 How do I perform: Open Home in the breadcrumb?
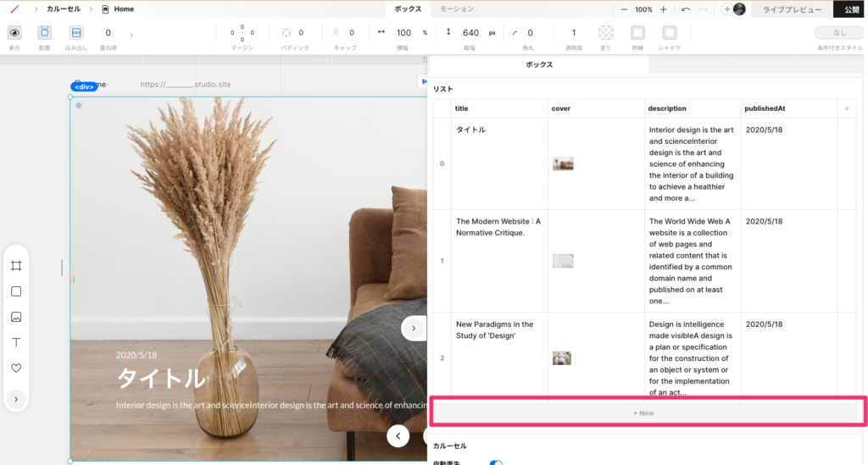124,8
